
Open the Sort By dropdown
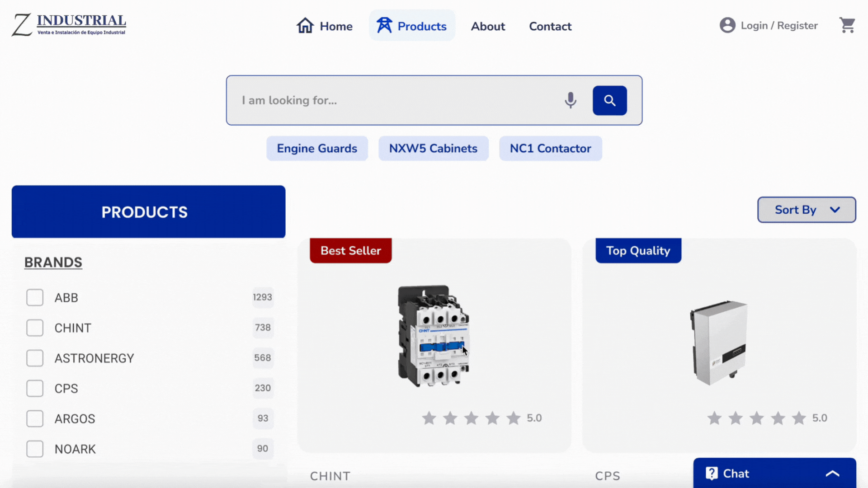pos(807,210)
